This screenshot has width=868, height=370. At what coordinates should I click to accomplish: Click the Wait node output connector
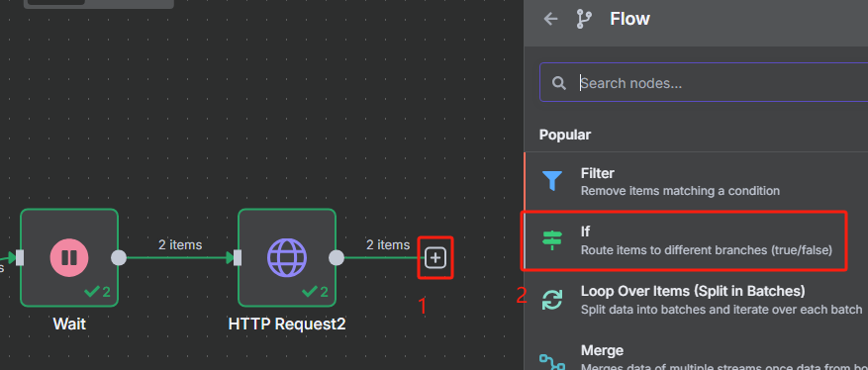[119, 258]
